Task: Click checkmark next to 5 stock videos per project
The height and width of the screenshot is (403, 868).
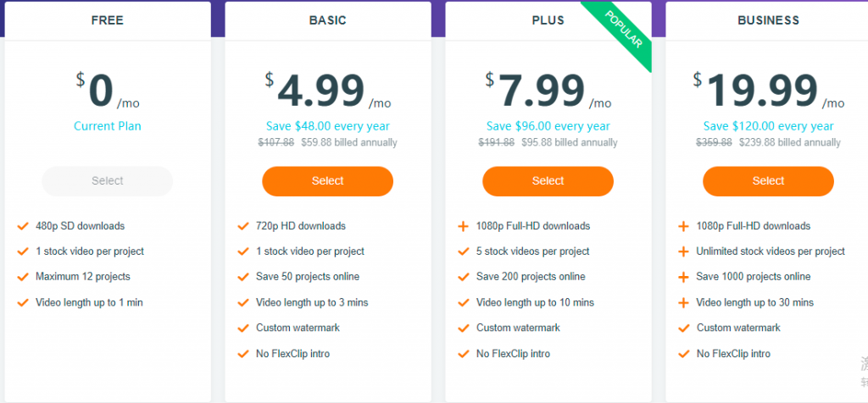Action: coord(464,251)
